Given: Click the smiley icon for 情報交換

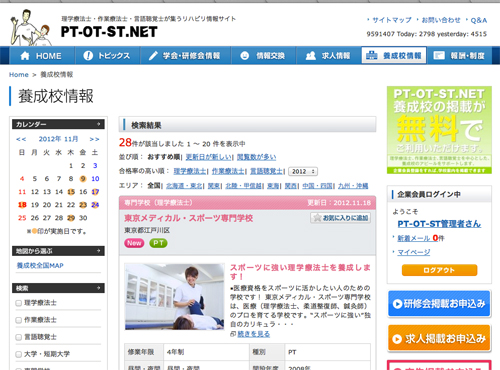Looking at the screenshot, I should (245, 56).
